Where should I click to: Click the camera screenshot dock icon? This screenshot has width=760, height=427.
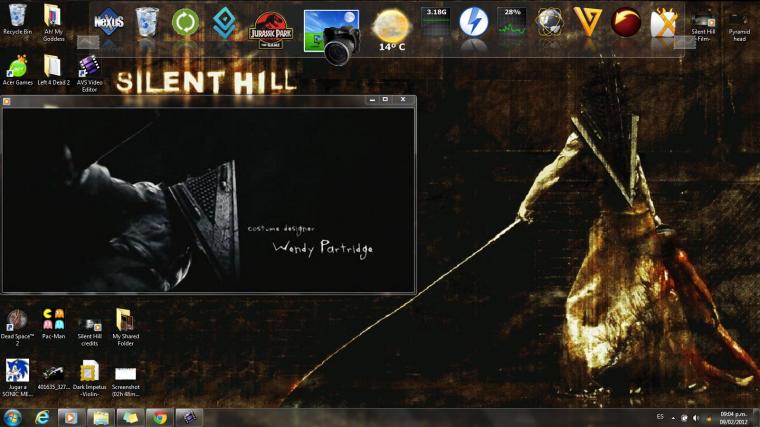click(x=332, y=37)
